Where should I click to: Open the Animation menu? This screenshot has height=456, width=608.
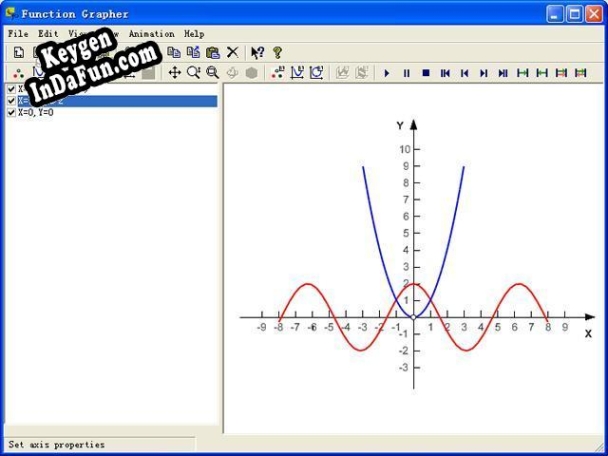[x=152, y=34]
